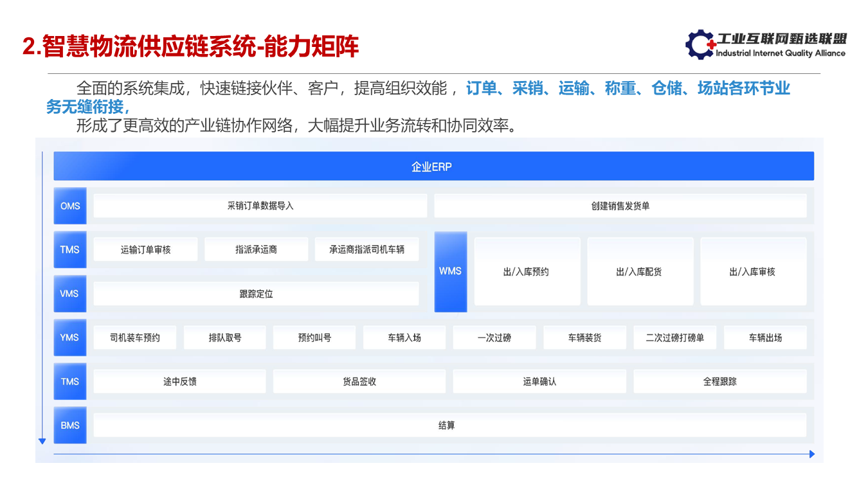Click the 预约叫号 box

[314, 338]
